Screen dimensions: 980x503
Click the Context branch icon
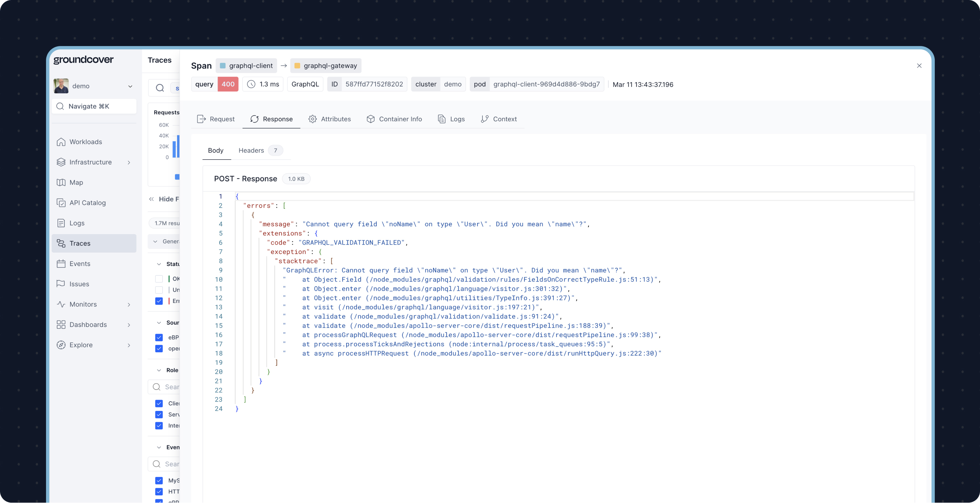[x=484, y=119]
